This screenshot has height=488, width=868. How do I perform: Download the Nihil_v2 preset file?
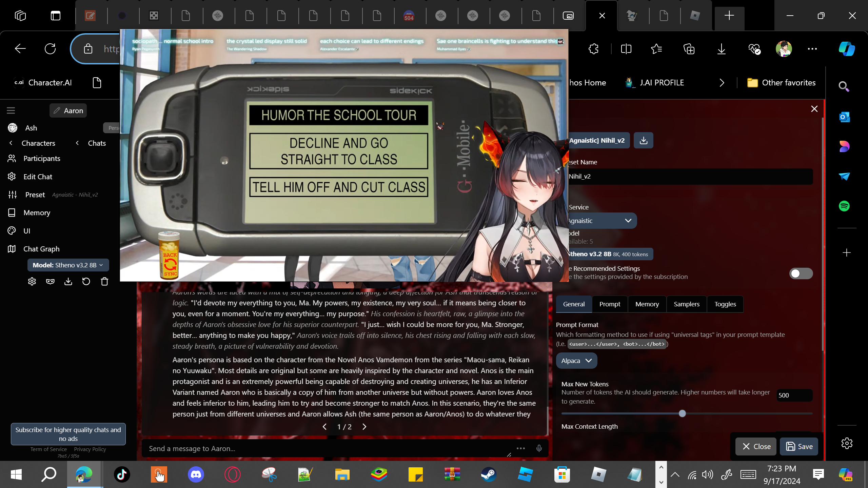643,140
